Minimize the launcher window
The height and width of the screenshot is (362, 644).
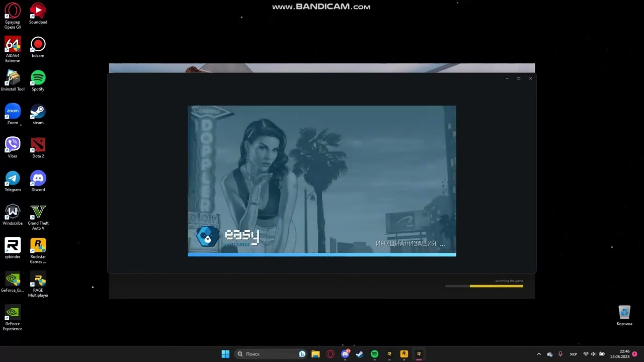[507, 78]
